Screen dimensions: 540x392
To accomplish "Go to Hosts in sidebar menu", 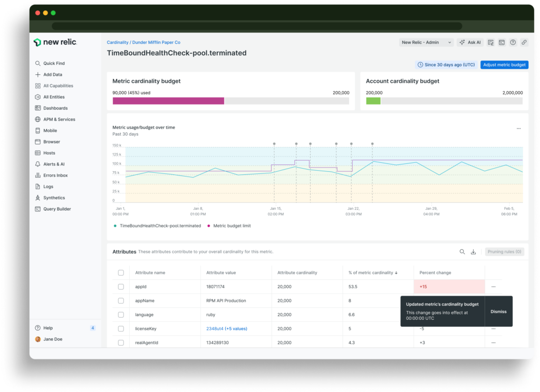I will 49,153.
